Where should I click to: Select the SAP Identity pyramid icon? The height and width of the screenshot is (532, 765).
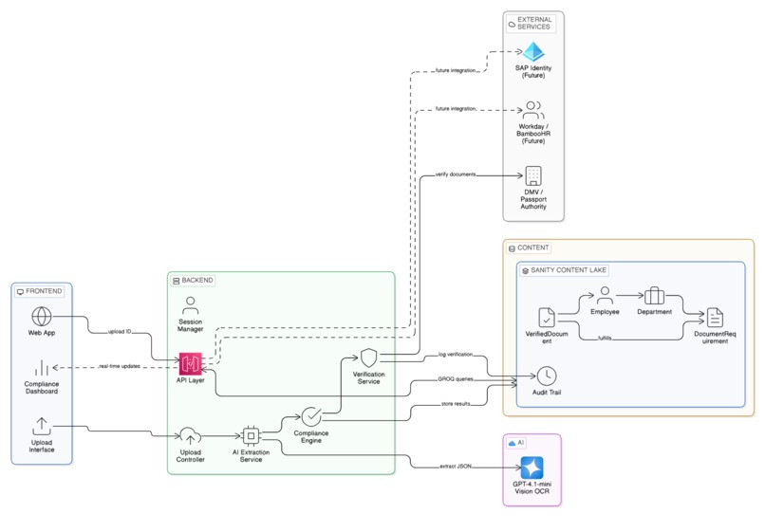[x=533, y=52]
